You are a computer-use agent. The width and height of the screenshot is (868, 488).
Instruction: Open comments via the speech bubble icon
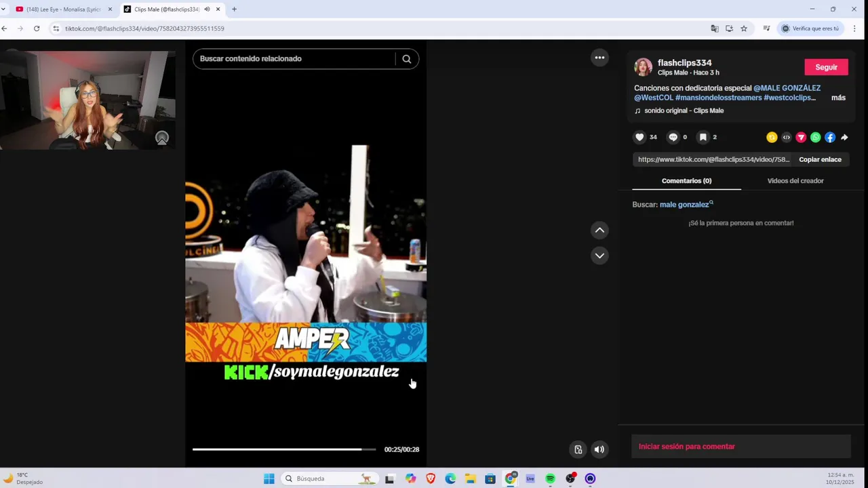coord(673,137)
